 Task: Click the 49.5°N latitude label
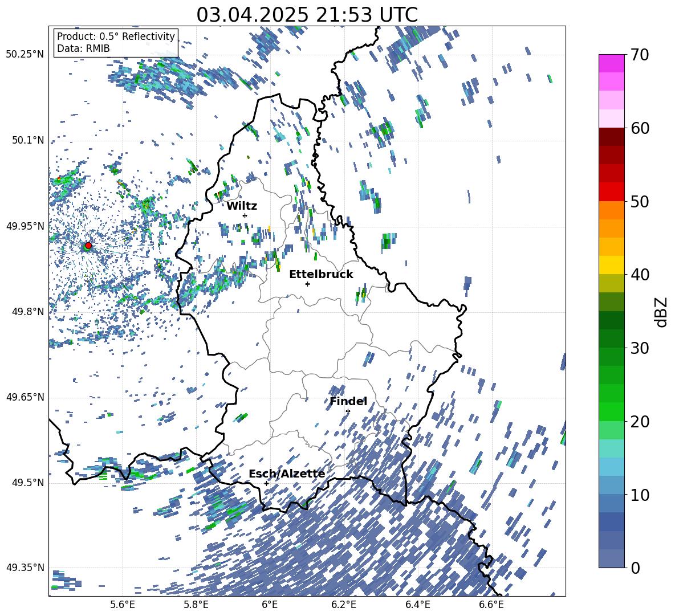click(x=27, y=483)
